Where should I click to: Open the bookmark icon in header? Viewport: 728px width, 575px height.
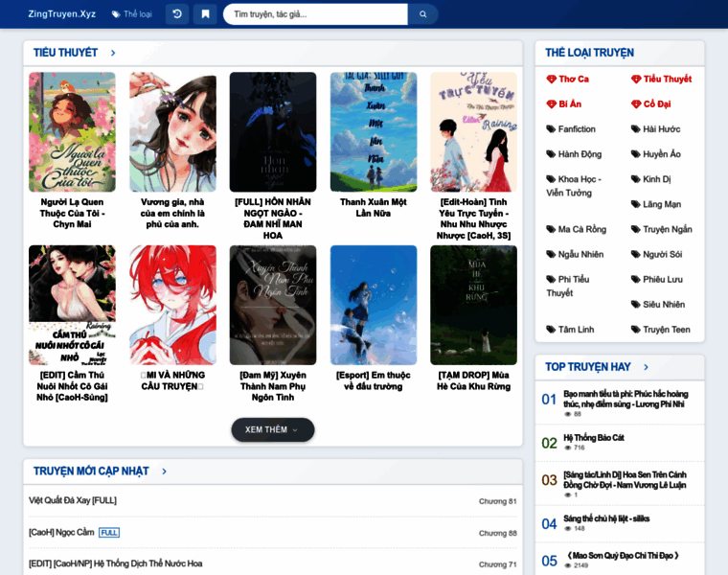[205, 14]
